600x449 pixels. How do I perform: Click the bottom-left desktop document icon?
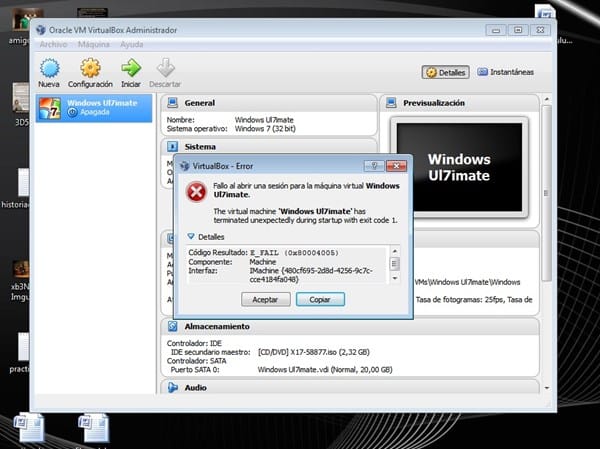pos(29,427)
